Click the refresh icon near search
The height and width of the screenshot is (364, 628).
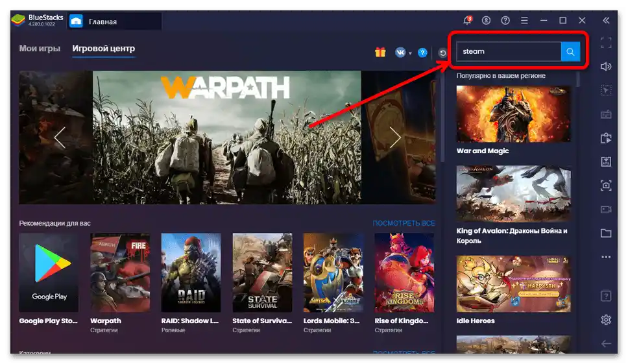[442, 53]
